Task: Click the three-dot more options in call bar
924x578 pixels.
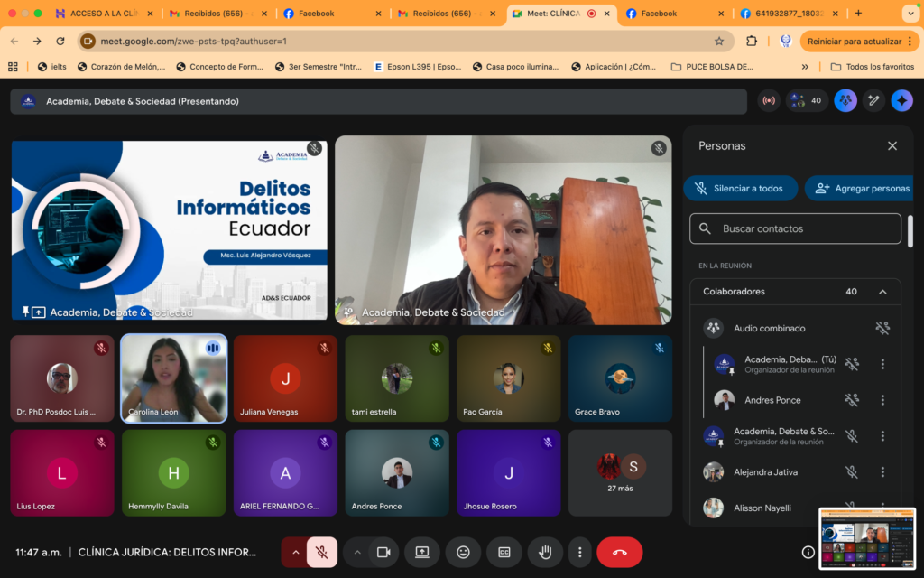Action: coord(580,552)
